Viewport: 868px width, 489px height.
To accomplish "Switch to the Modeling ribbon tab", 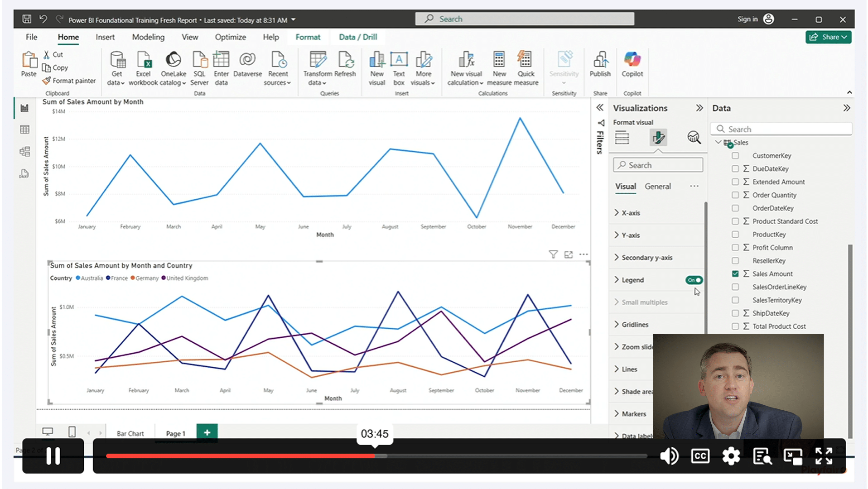I will pos(148,37).
